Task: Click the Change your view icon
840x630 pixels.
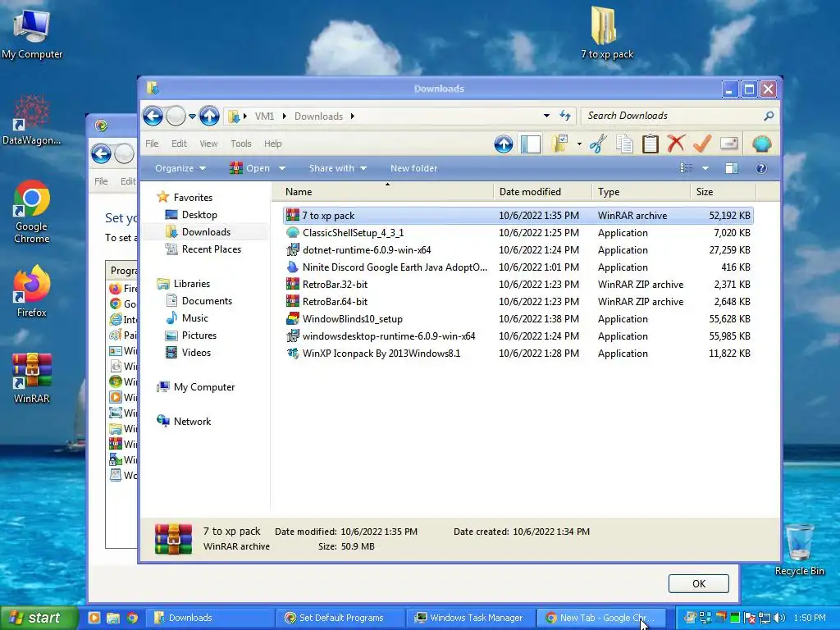Action: click(687, 168)
